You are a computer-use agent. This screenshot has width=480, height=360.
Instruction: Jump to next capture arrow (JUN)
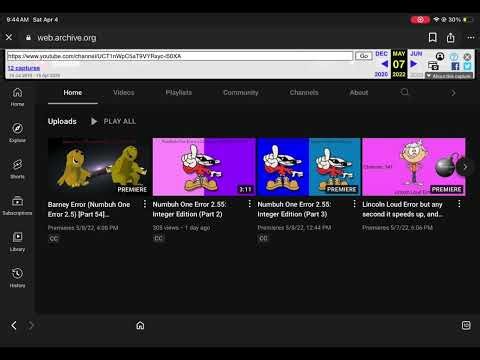414,64
